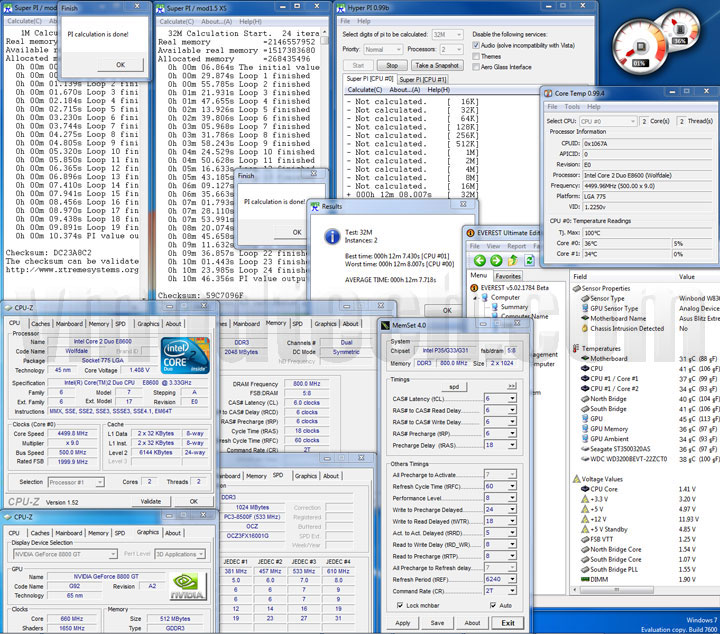
Task: Click the memory usage gauge gadget
Action: tap(680, 29)
